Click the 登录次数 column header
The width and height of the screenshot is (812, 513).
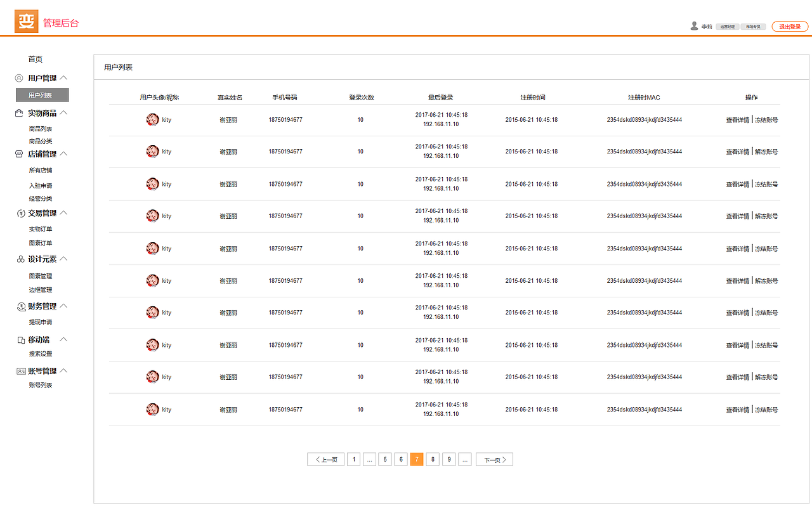(x=362, y=98)
